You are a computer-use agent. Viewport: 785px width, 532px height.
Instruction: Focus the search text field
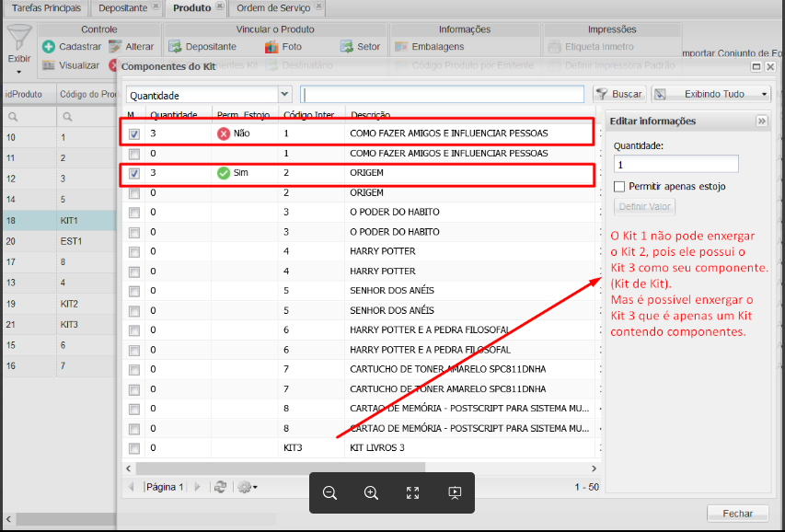pyautogui.click(x=442, y=94)
